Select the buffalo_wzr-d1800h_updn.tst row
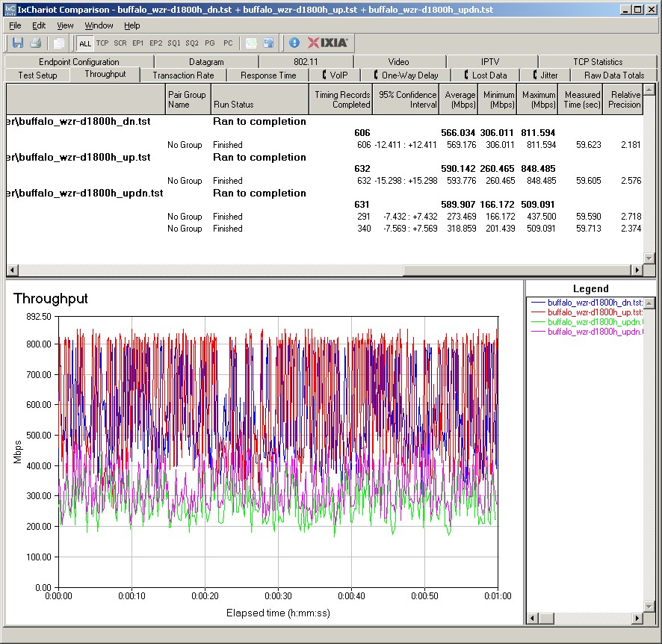 (324, 193)
